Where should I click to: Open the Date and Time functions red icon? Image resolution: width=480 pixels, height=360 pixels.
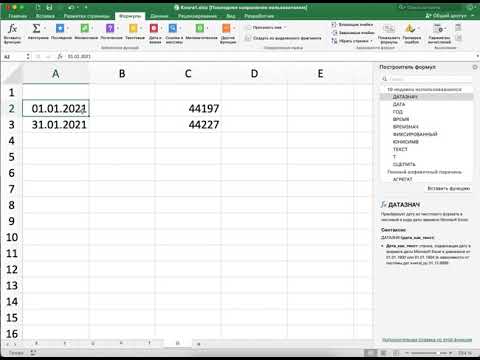tap(154, 29)
